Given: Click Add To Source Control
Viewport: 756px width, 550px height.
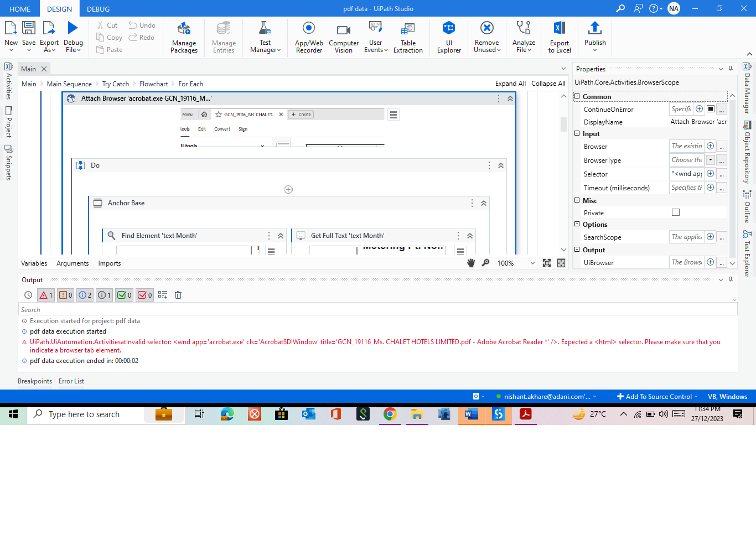Looking at the screenshot, I should click(657, 397).
